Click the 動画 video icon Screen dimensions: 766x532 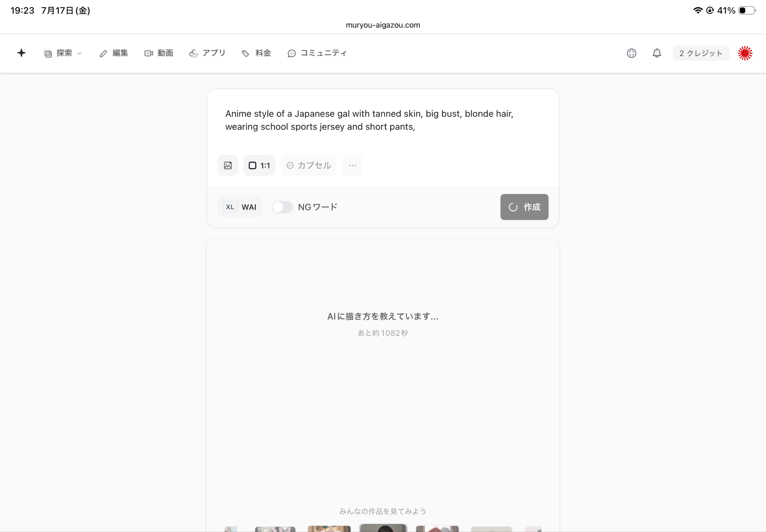pos(148,53)
